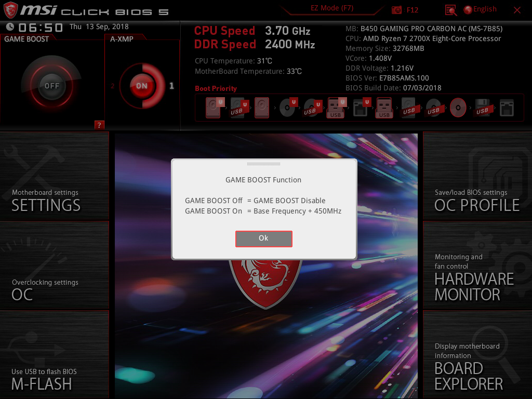Click the BIOS Build Date: 07/03/2018 line
The width and height of the screenshot is (532, 399).
(393, 88)
